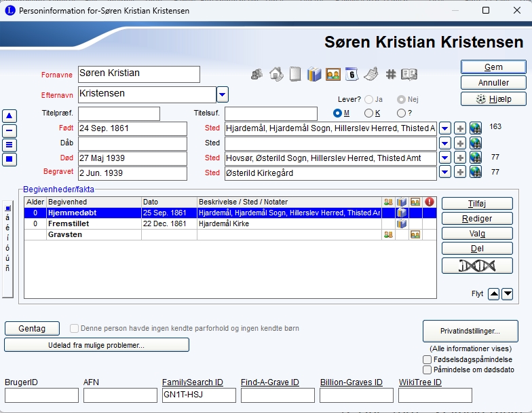Viewport: 532px width, 413px height.
Task: Add place details with plus beside death place
Action: click(459, 158)
